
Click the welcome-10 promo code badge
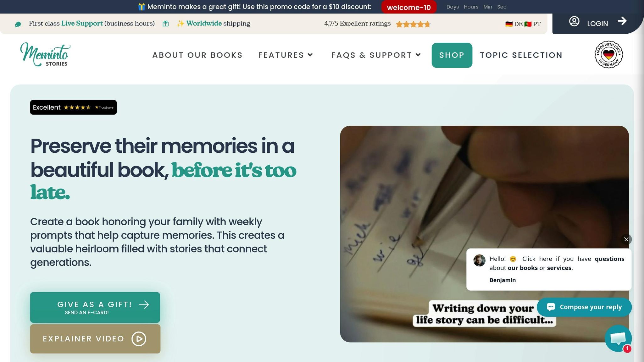[409, 7]
